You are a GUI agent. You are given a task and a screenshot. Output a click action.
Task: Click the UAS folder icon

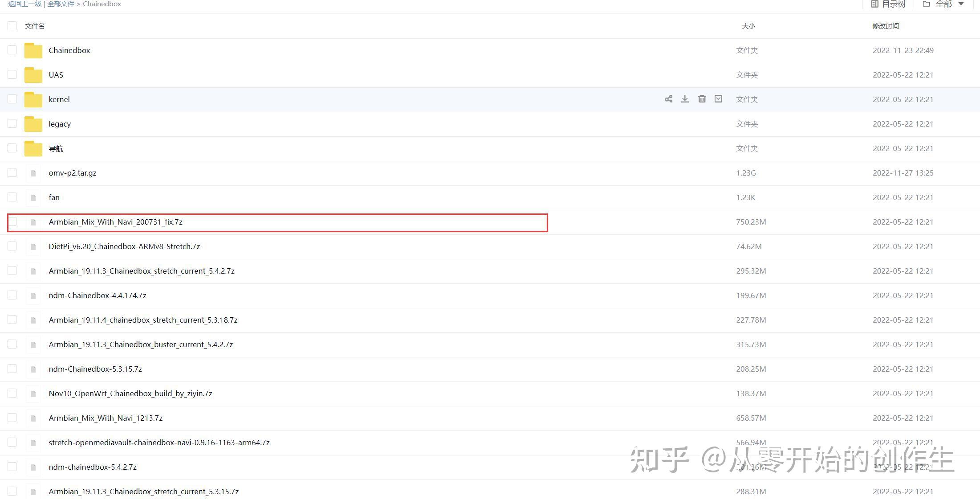[33, 75]
